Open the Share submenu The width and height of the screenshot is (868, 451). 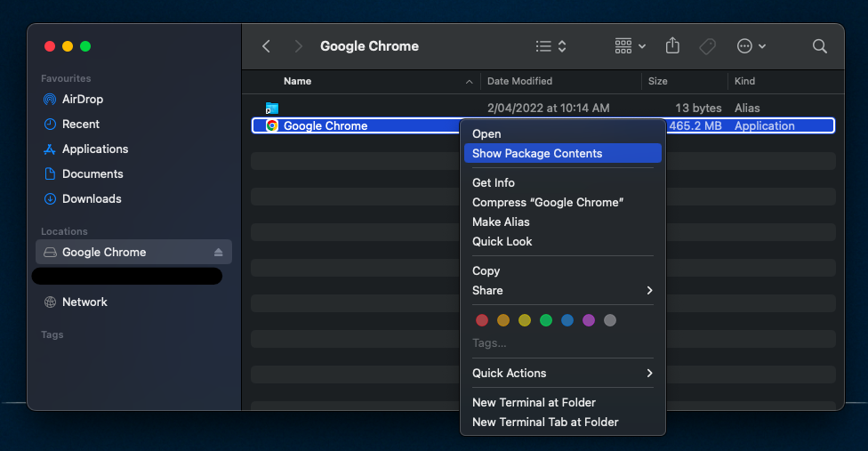[x=562, y=290]
